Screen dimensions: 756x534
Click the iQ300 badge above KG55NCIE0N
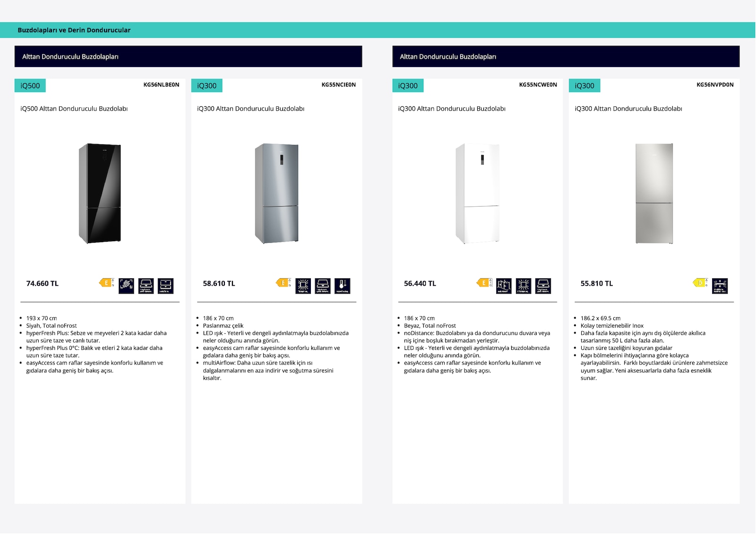pos(207,85)
